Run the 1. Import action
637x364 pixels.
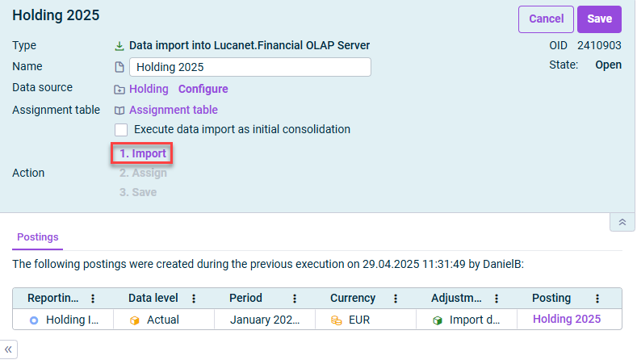142,153
